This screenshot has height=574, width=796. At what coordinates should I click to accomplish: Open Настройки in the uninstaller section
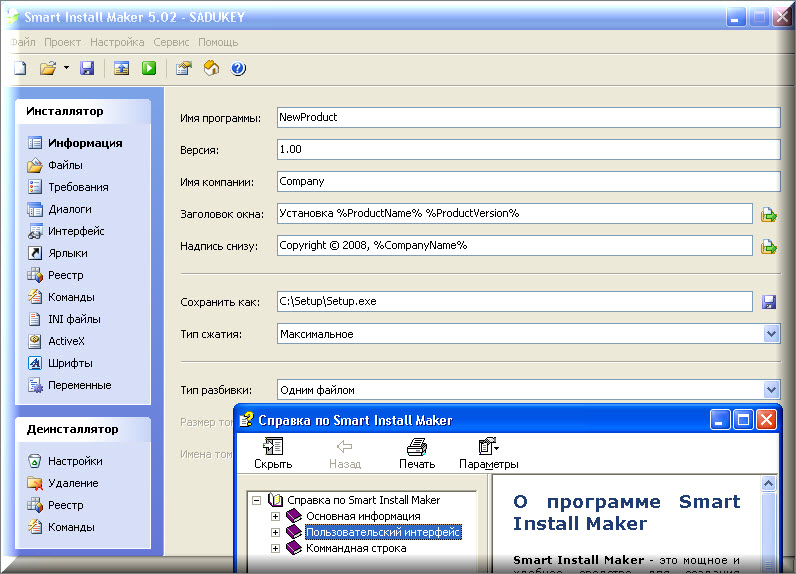click(75, 461)
